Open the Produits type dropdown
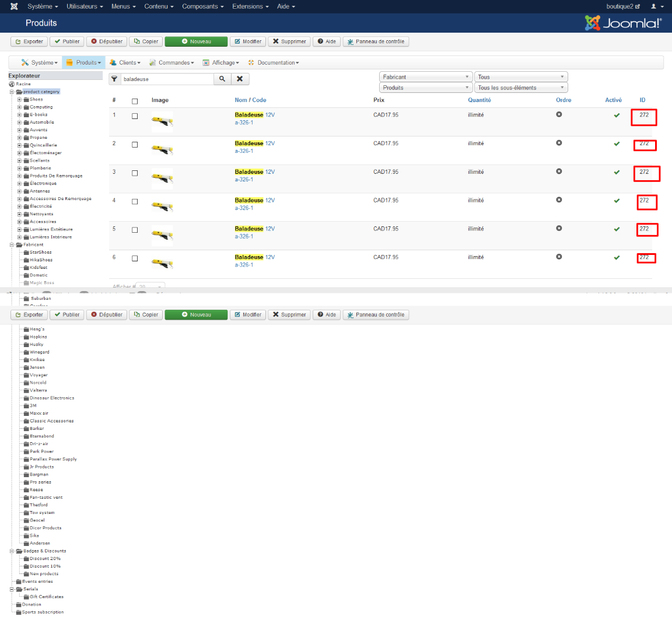672x630 pixels. pos(426,87)
